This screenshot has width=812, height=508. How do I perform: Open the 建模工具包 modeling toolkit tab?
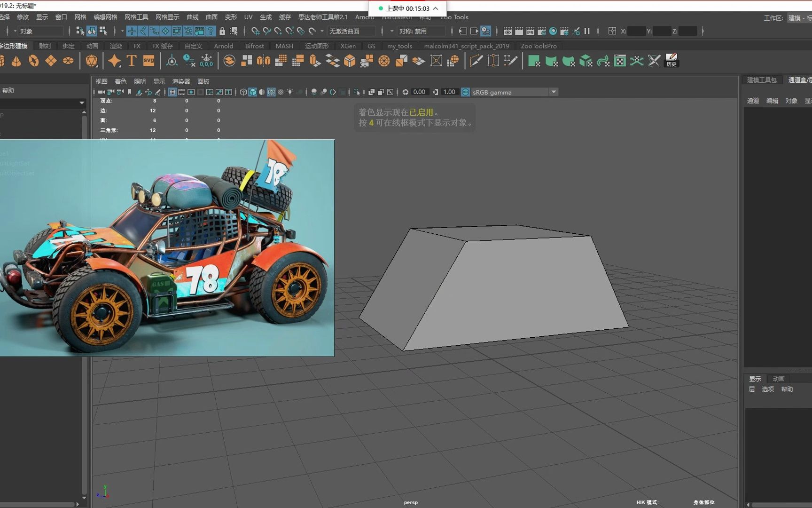[762, 80]
